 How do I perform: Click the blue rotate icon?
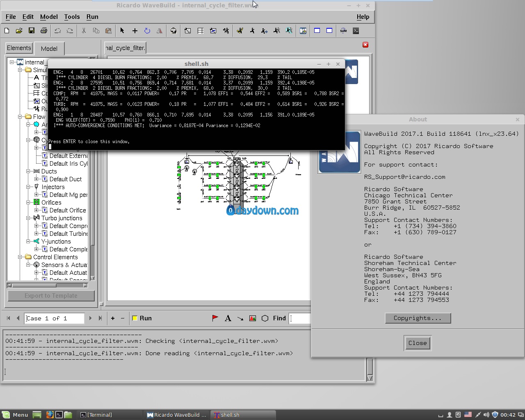click(147, 31)
